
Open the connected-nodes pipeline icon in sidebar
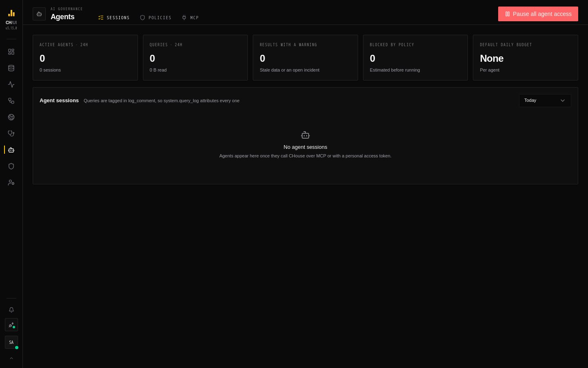point(11,101)
